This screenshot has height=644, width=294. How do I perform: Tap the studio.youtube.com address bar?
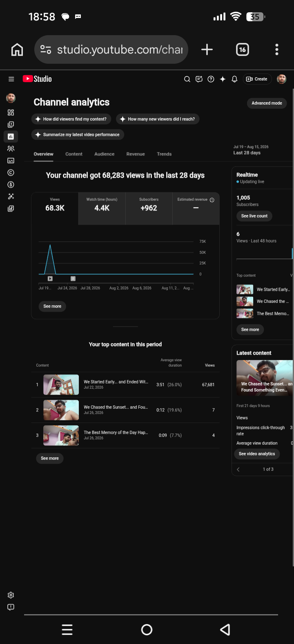click(111, 49)
